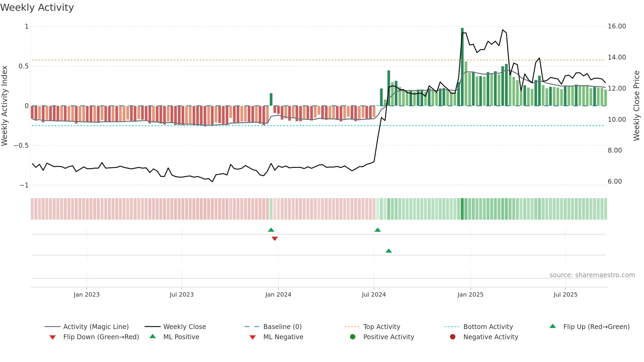This screenshot has height=362, width=644.
Task: Click the −0.5 activity index tick
Action: click(21, 146)
